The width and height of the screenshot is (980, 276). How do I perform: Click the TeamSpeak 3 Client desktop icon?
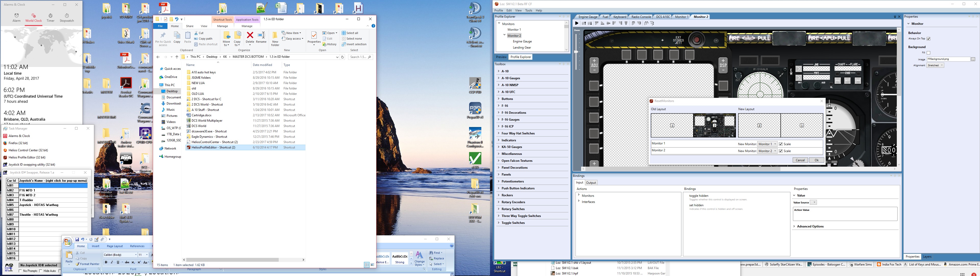pyautogui.click(x=475, y=8)
